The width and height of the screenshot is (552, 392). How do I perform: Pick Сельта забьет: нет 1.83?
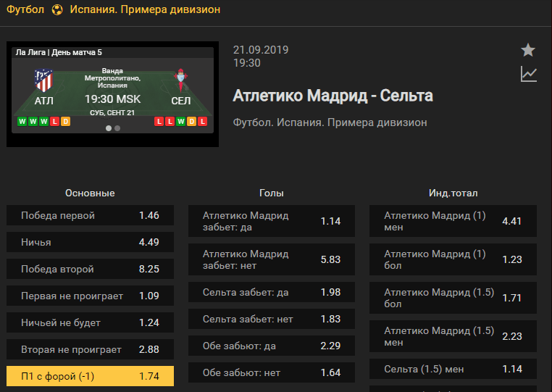click(x=272, y=319)
